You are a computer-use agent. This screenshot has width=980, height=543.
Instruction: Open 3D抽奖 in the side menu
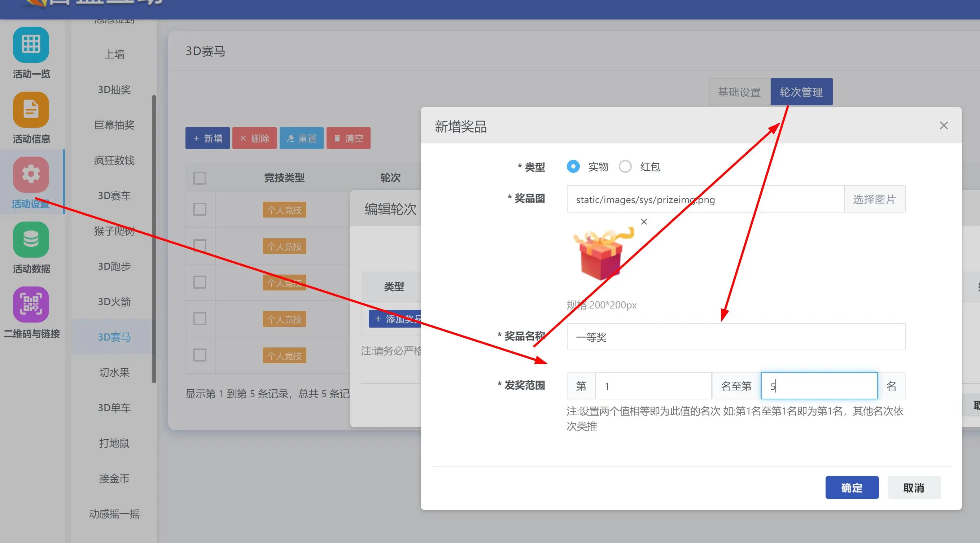pos(114,90)
